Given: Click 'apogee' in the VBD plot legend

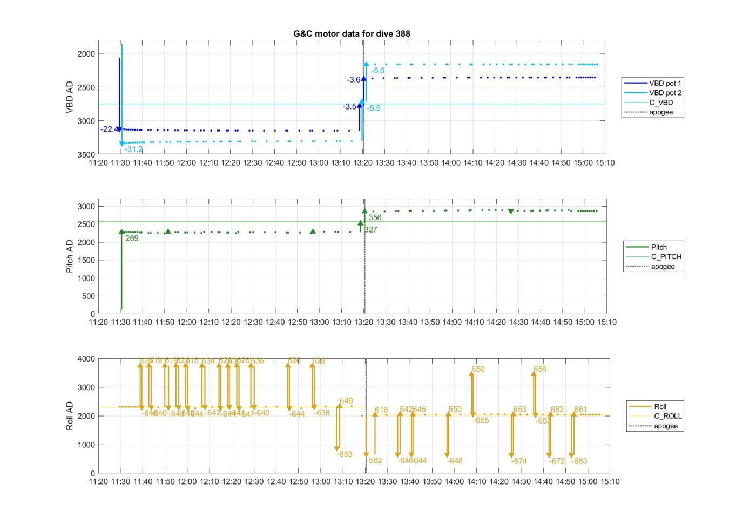Looking at the screenshot, I should tap(661, 112).
